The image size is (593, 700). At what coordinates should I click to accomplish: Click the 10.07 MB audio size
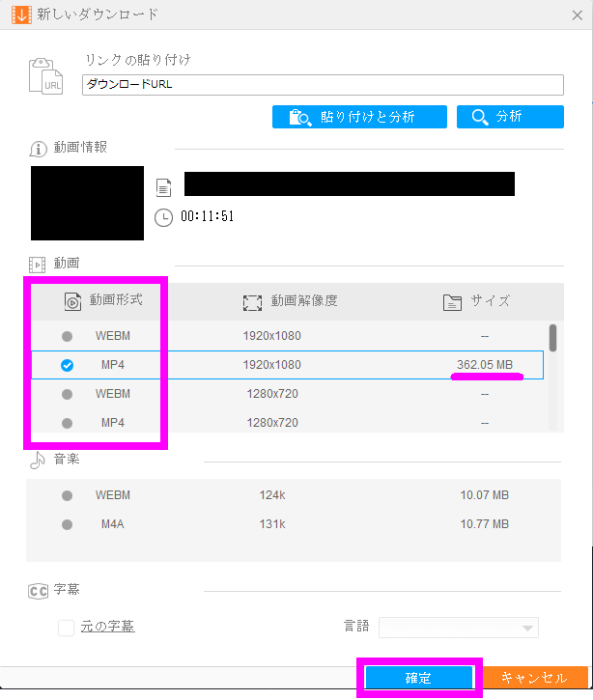(x=485, y=495)
